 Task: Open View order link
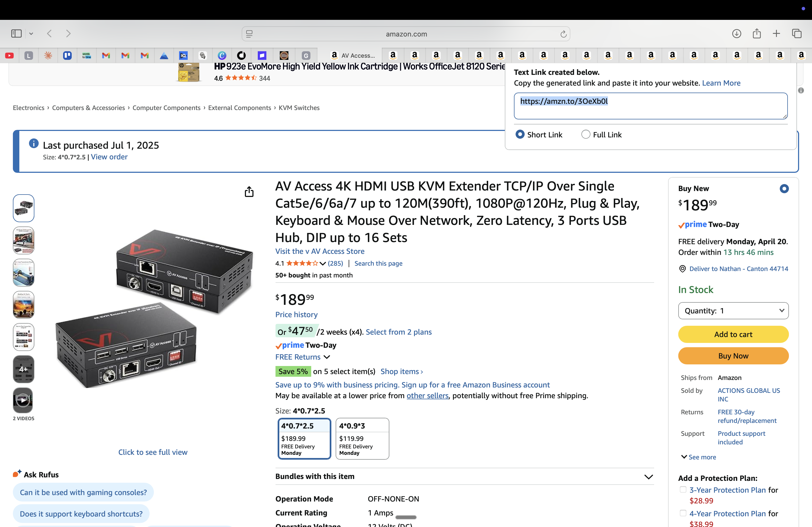coord(109,157)
